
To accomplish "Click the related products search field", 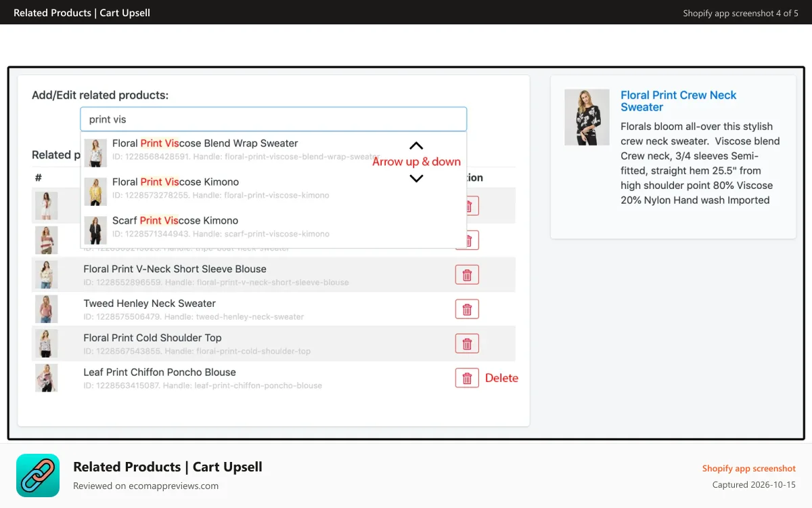I will click(273, 119).
